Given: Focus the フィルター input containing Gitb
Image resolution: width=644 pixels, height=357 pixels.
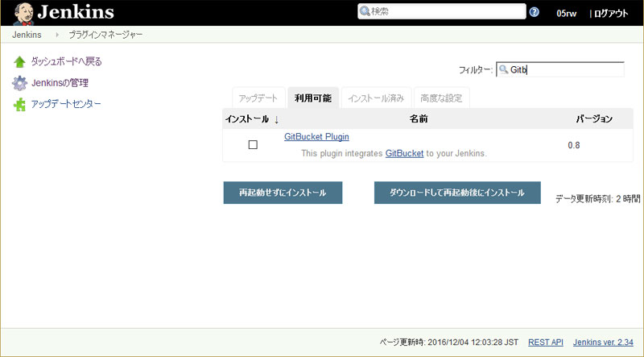Looking at the screenshot, I should (x=560, y=69).
